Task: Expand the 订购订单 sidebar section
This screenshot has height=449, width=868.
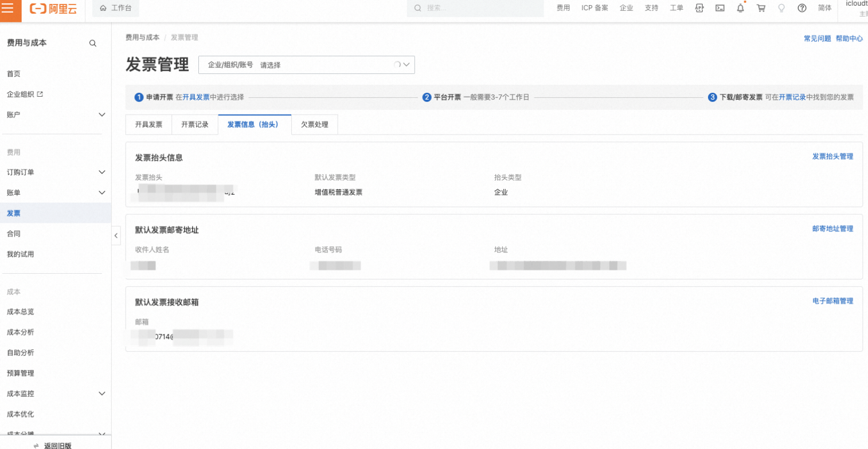Action: (x=56, y=172)
